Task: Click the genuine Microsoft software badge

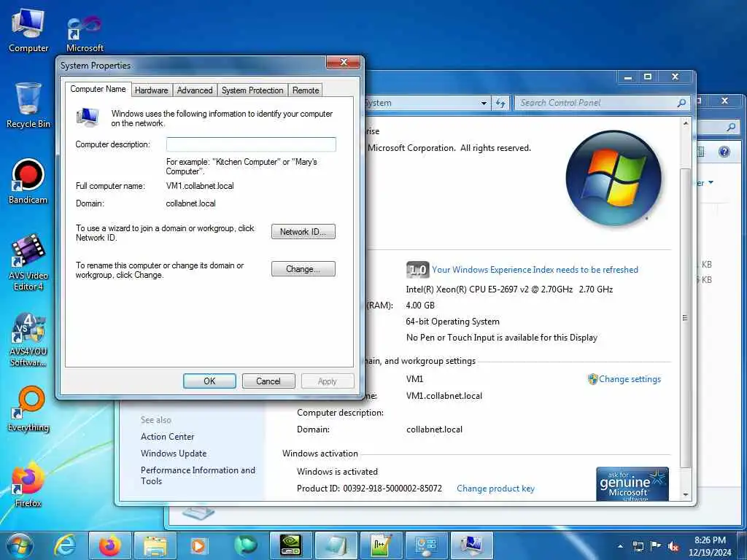Action: 632,484
